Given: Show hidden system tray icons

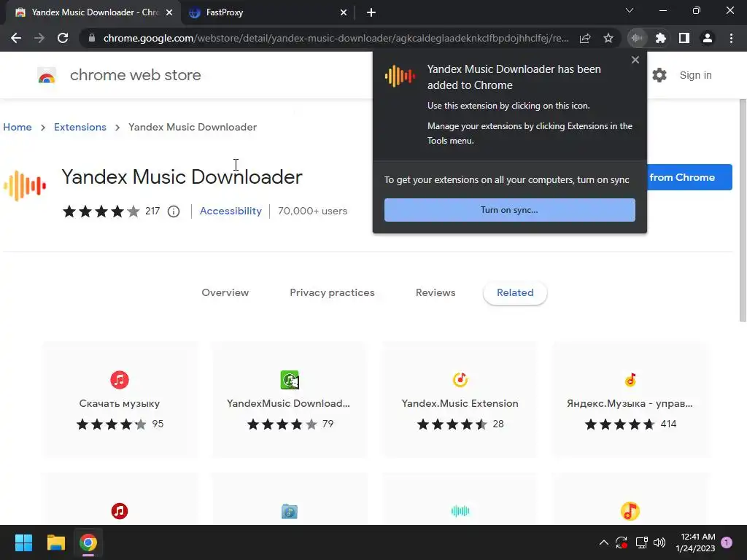Looking at the screenshot, I should point(603,542).
